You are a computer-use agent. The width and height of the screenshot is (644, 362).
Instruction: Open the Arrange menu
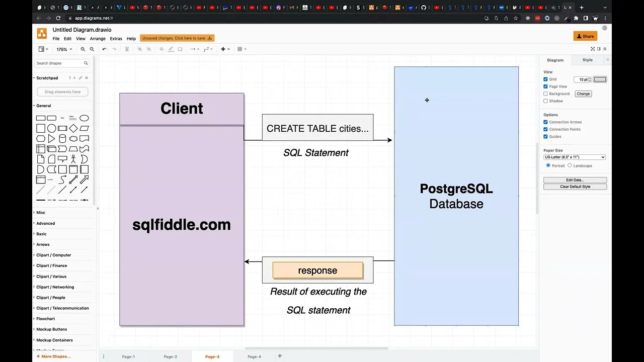(98, 39)
